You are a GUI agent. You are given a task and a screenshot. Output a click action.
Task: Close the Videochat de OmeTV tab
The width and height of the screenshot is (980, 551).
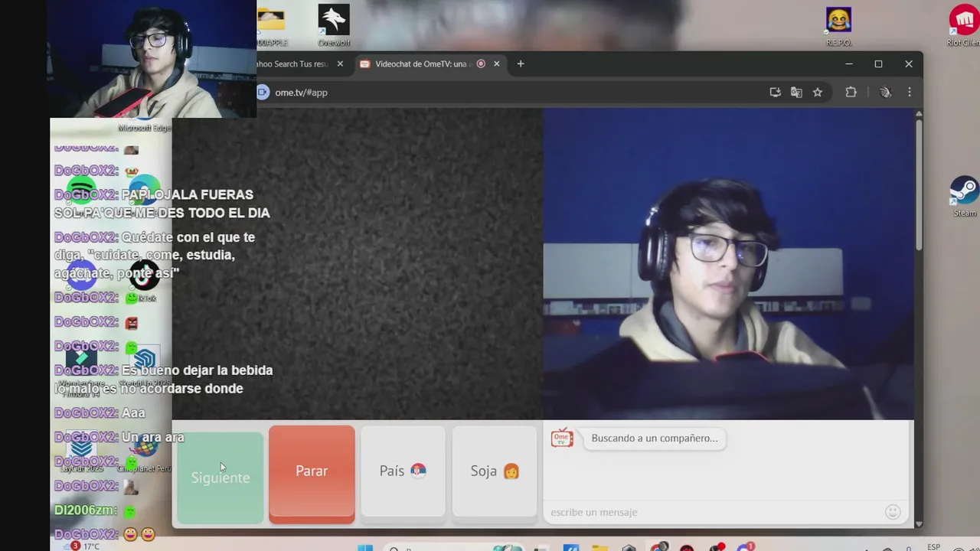click(x=496, y=64)
